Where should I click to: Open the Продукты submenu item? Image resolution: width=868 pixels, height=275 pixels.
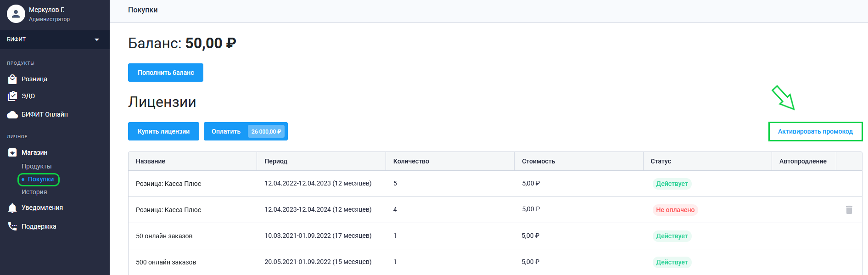[x=36, y=166]
